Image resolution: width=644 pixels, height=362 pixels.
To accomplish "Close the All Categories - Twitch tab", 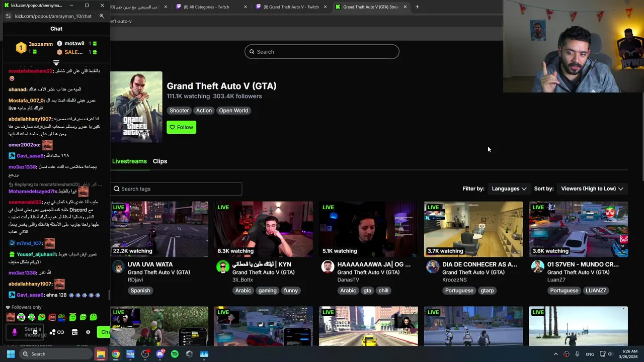I will click(246, 7).
